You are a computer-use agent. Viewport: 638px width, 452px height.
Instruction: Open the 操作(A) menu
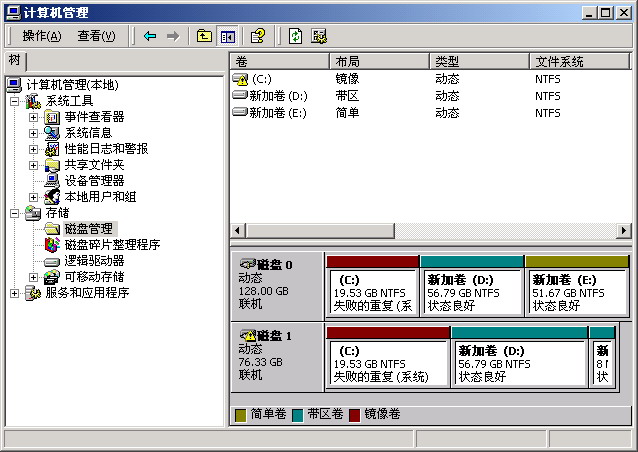point(41,36)
